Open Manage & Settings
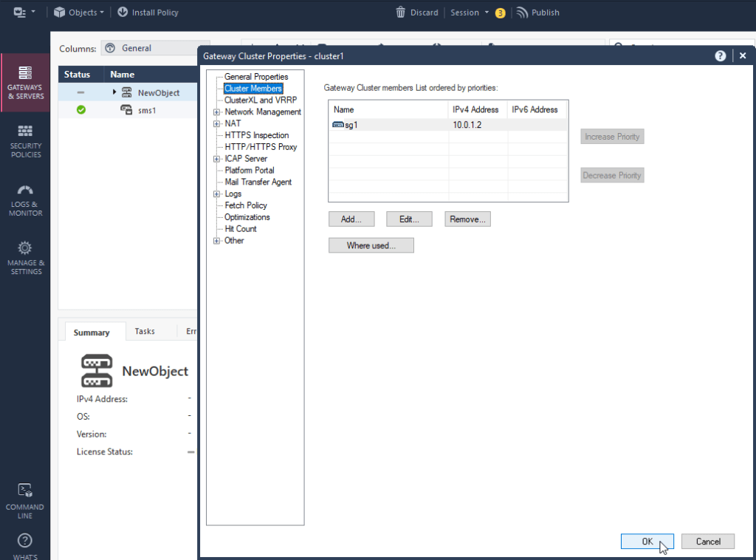The width and height of the screenshot is (756, 560). tap(25, 256)
